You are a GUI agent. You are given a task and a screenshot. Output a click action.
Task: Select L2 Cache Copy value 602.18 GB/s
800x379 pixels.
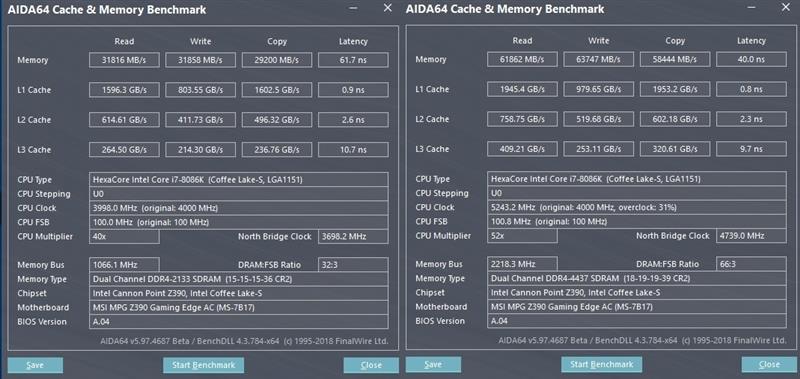coord(675,119)
